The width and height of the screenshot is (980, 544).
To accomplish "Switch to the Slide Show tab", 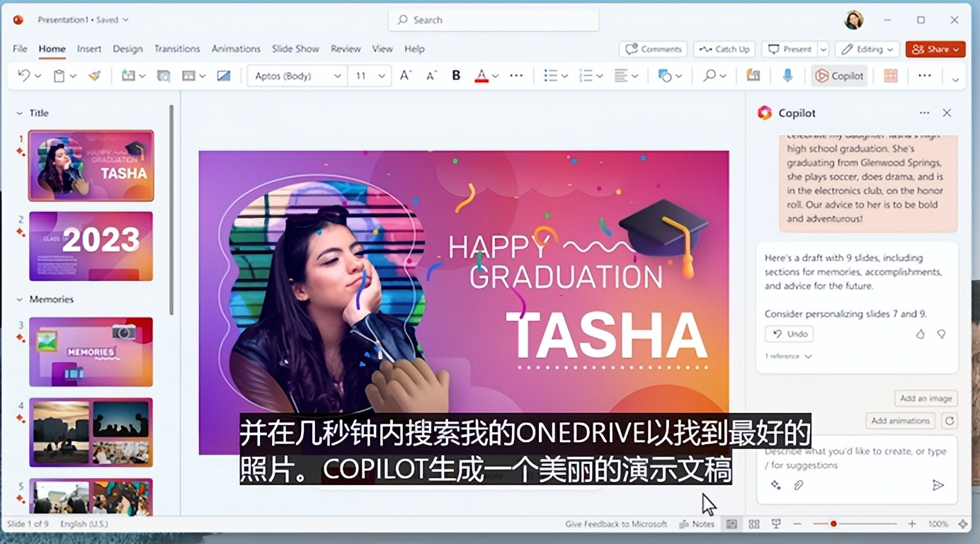I will click(x=295, y=49).
